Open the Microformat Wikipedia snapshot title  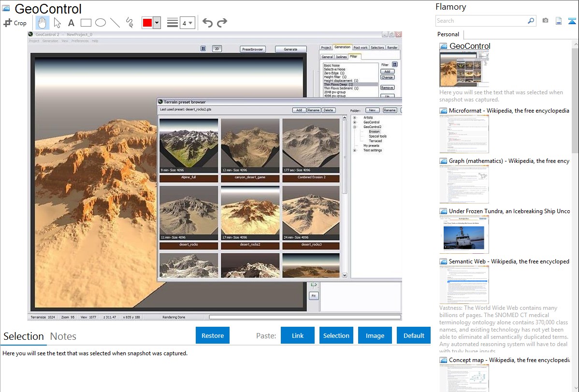509,111
